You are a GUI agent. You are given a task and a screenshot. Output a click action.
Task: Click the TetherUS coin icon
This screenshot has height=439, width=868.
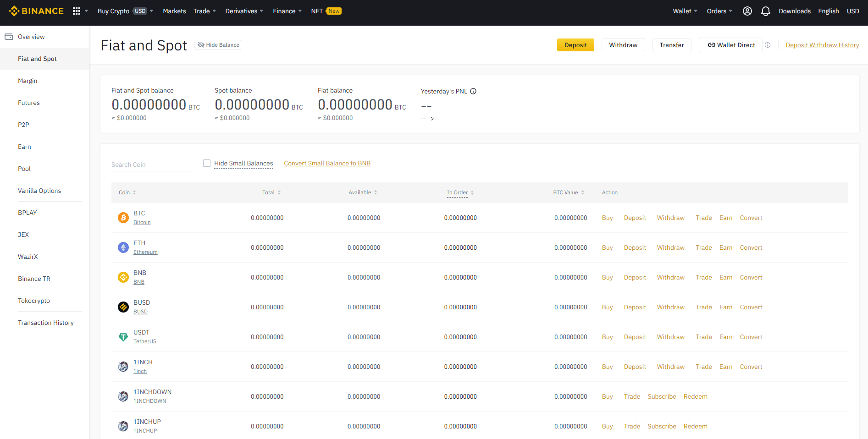point(123,337)
